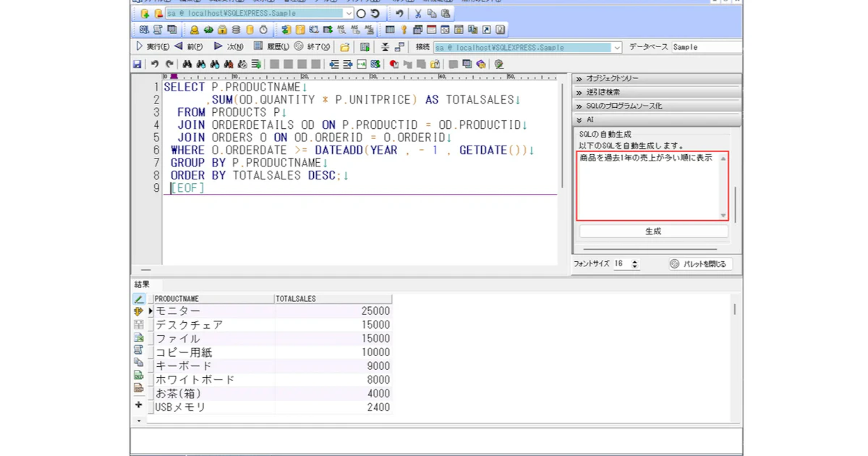Screen dimensions: 868x456
Task: Click the plus icon left of results grid
Action: pyautogui.click(x=139, y=405)
